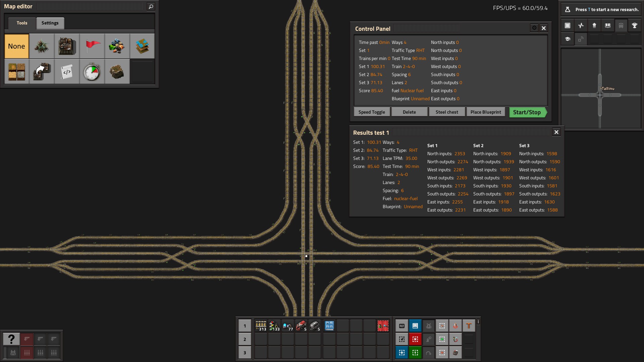This screenshot has height=362, width=644.
Task: Select the first red weapon slot
Action: point(27,339)
